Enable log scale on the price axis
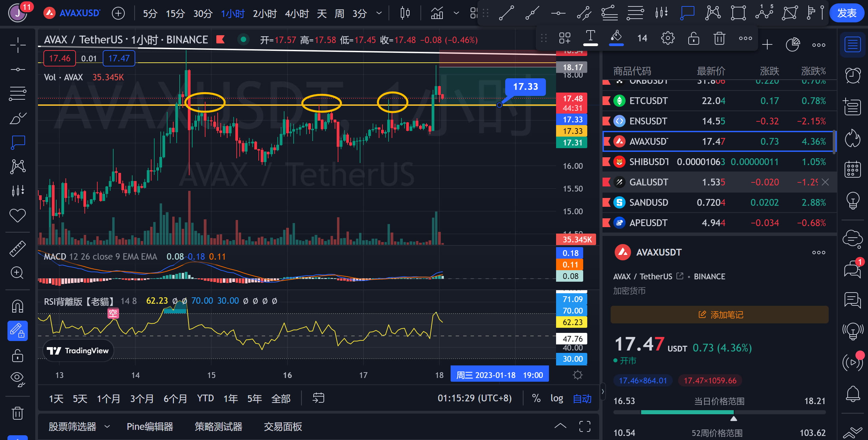This screenshot has height=440, width=868. 557,398
